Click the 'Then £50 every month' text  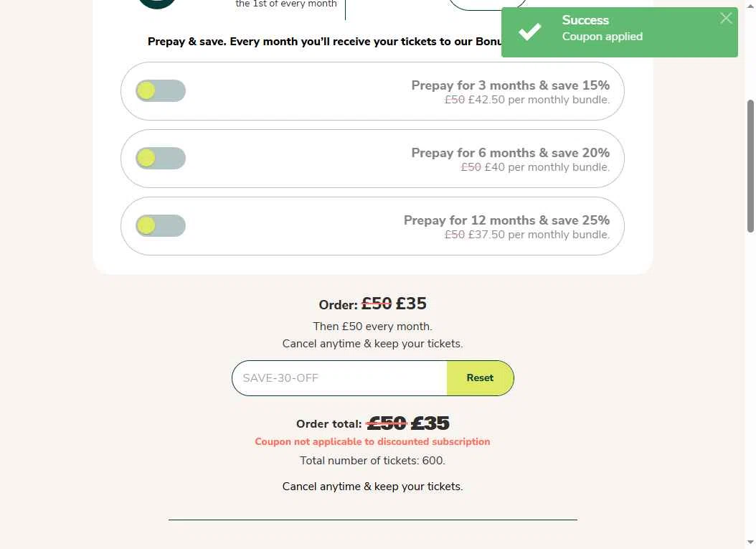pos(372,327)
